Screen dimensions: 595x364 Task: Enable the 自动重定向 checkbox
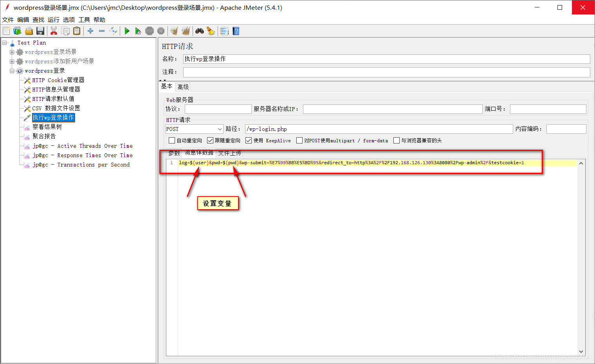coord(172,140)
